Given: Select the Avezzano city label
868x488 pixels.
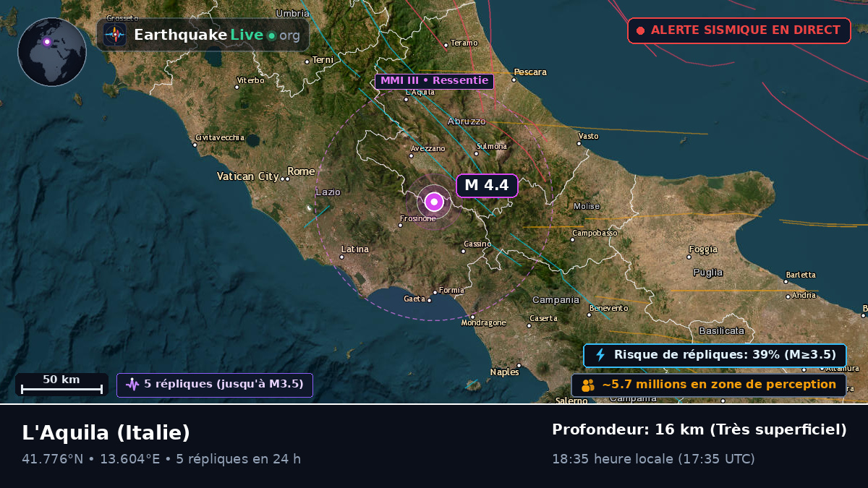Looking at the screenshot, I should 427,148.
